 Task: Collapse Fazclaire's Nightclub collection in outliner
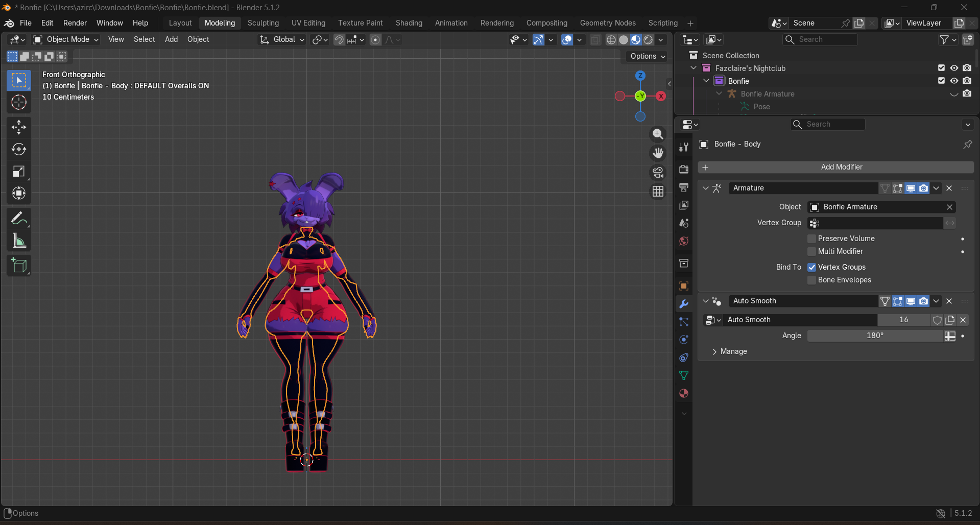coord(694,68)
